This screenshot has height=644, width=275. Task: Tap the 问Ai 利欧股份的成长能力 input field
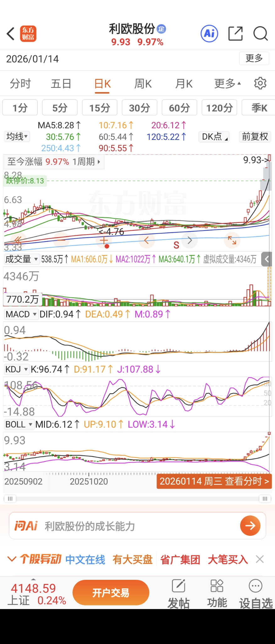[x=137, y=526]
